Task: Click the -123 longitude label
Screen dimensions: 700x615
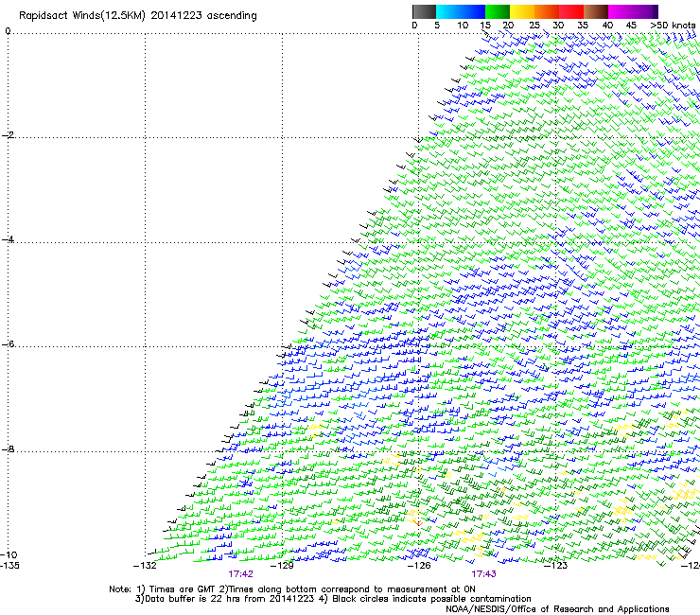Action: coord(555,566)
